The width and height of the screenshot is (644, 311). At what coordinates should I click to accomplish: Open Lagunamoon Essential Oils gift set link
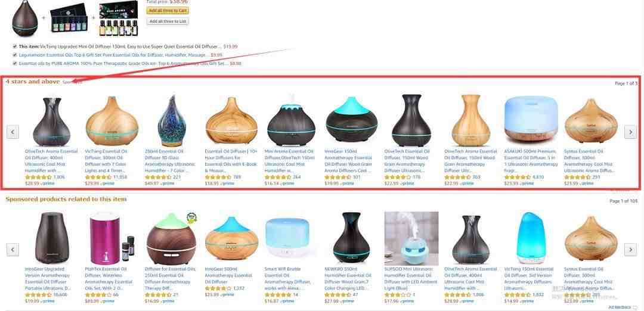coord(114,55)
